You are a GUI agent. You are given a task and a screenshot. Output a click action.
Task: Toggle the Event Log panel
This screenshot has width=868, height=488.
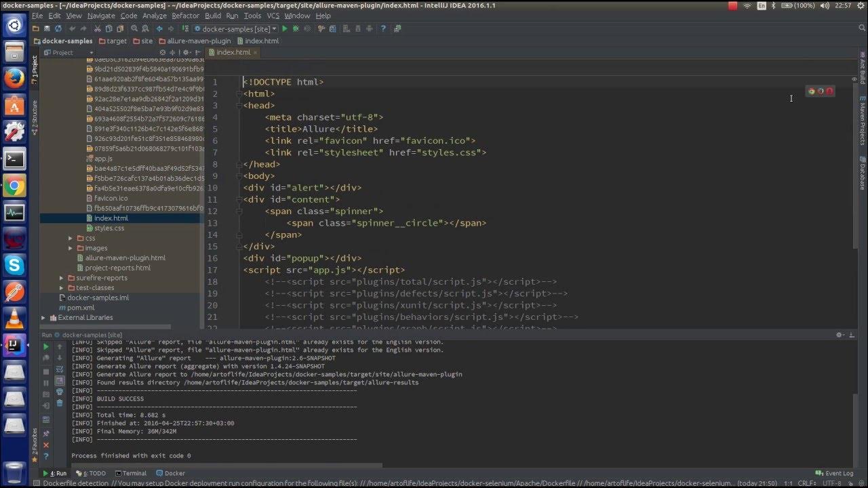point(835,473)
